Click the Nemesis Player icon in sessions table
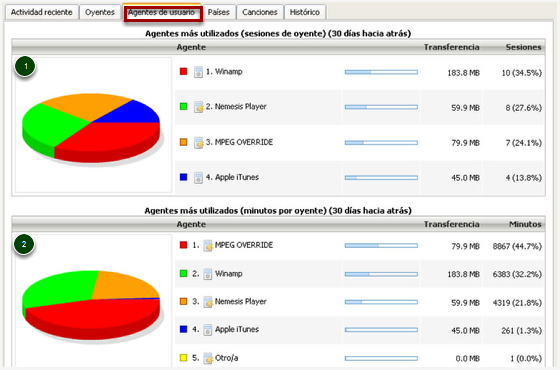 pyautogui.click(x=199, y=107)
